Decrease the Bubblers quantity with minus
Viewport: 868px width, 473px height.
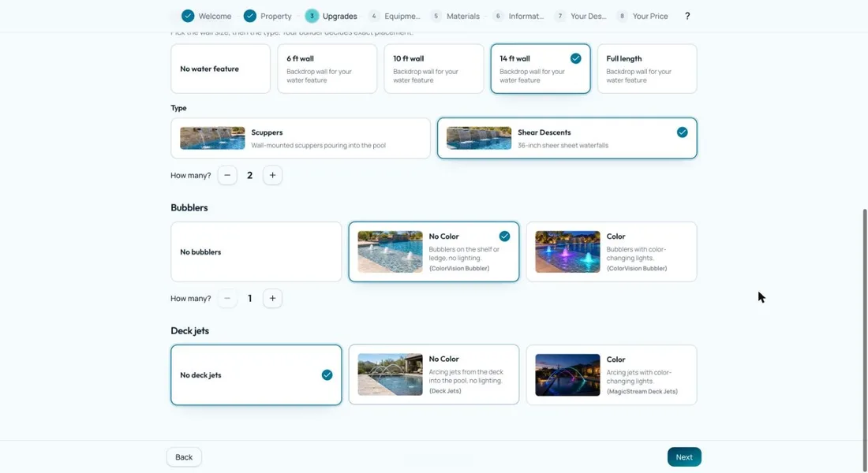tap(227, 298)
